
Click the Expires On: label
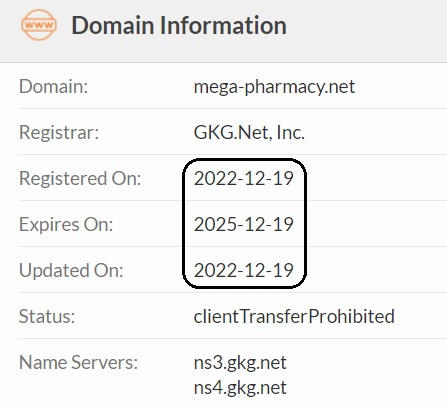click(66, 225)
